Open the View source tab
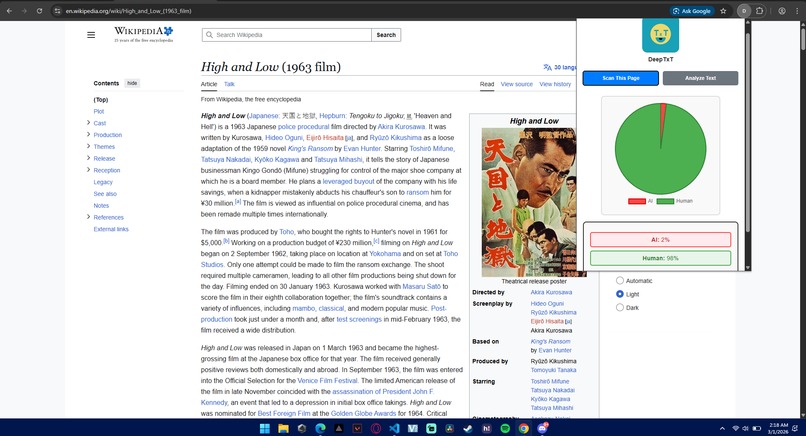The height and width of the screenshot is (436, 806). (517, 84)
